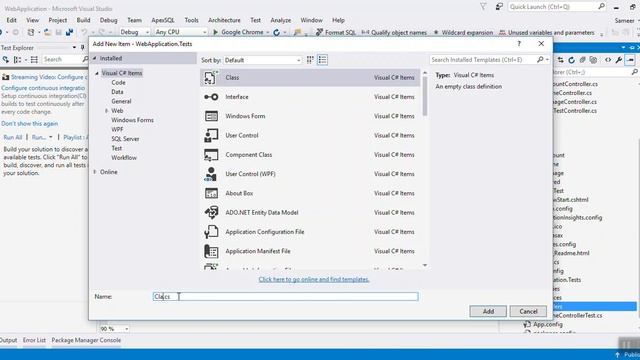Open the Tools menu
This screenshot has width=640, height=360.
pos(191,20)
